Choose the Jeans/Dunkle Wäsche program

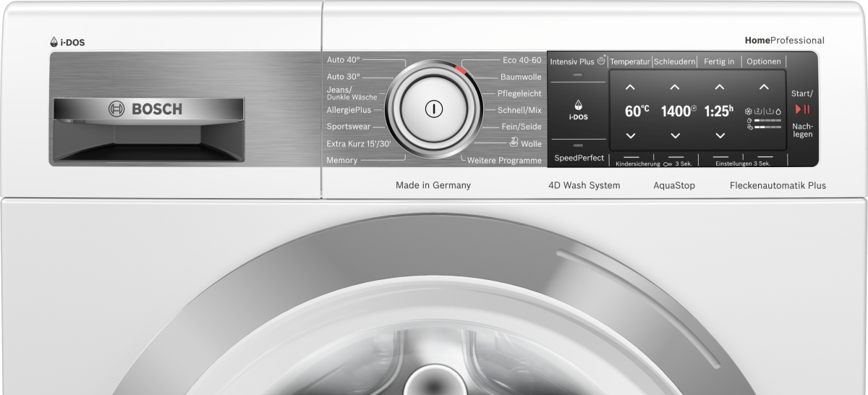(x=352, y=92)
